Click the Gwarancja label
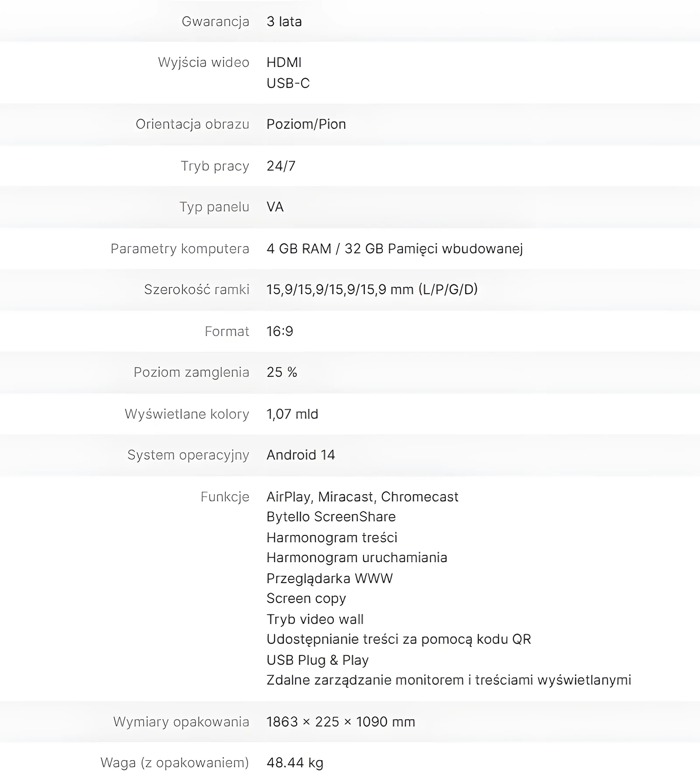Image resolution: width=700 pixels, height=780 pixels. tap(215, 21)
